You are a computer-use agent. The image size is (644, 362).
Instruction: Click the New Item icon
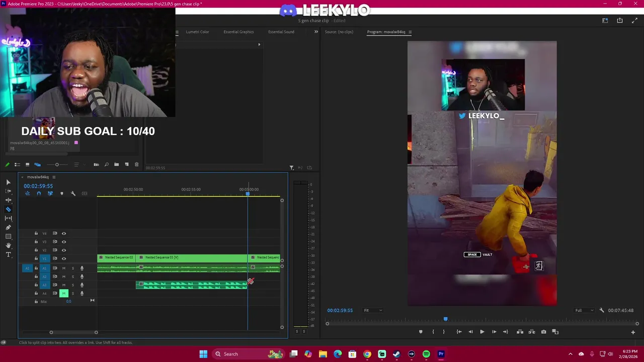click(x=127, y=164)
